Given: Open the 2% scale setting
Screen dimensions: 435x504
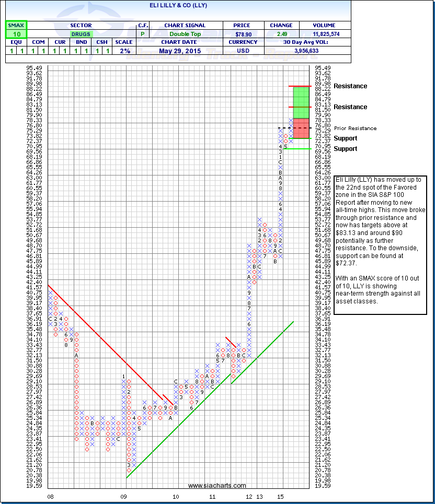Looking at the screenshot, I should click(x=125, y=51).
